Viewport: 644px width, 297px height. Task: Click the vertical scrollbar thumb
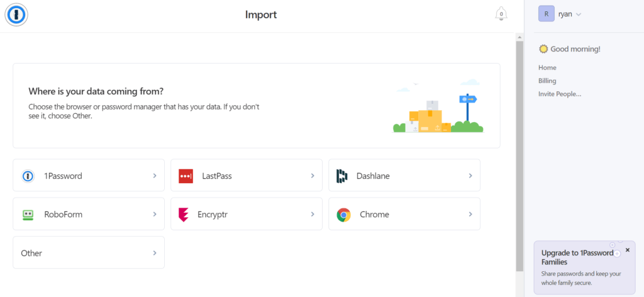click(x=519, y=156)
